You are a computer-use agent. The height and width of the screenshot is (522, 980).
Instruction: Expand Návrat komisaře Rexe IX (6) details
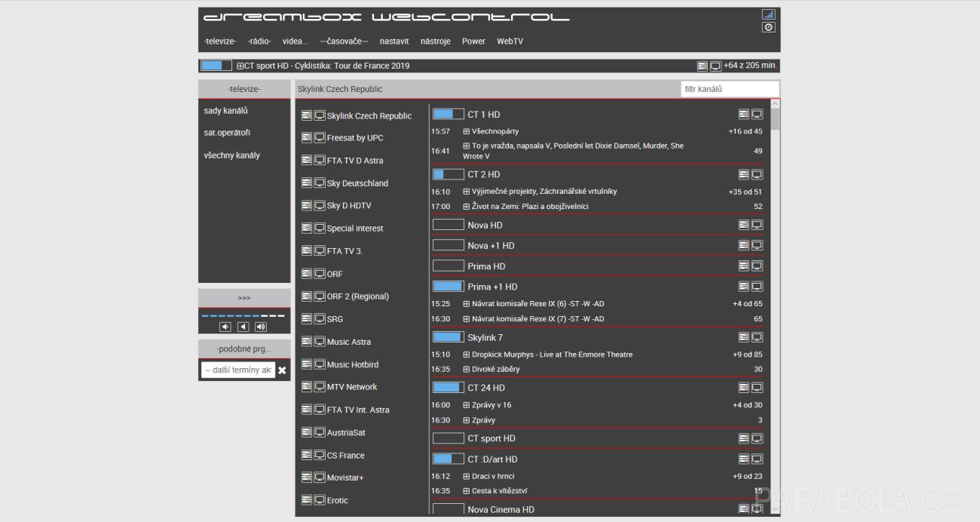click(x=466, y=304)
